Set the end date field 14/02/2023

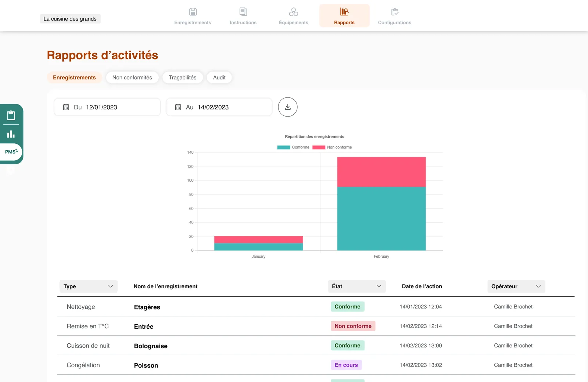[x=219, y=107]
